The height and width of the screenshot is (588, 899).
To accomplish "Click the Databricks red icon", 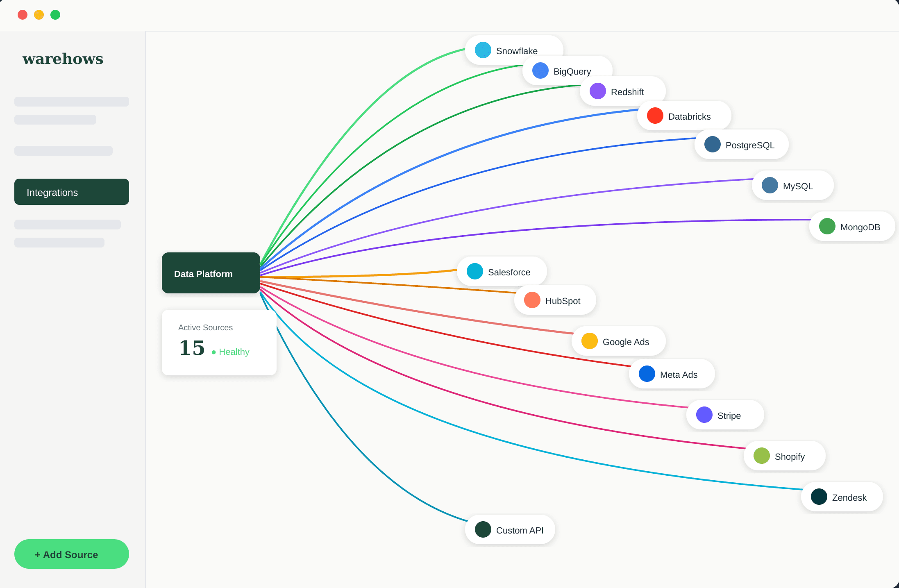I will click(655, 116).
